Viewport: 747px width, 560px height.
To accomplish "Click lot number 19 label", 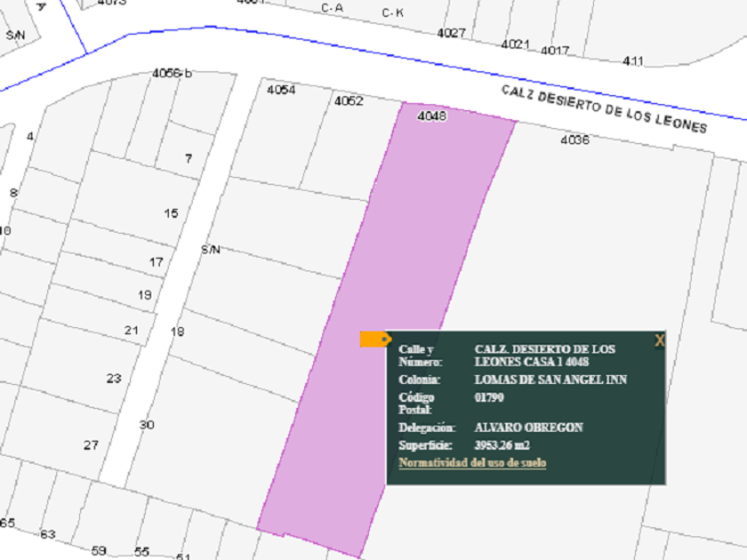I will pos(145,295).
